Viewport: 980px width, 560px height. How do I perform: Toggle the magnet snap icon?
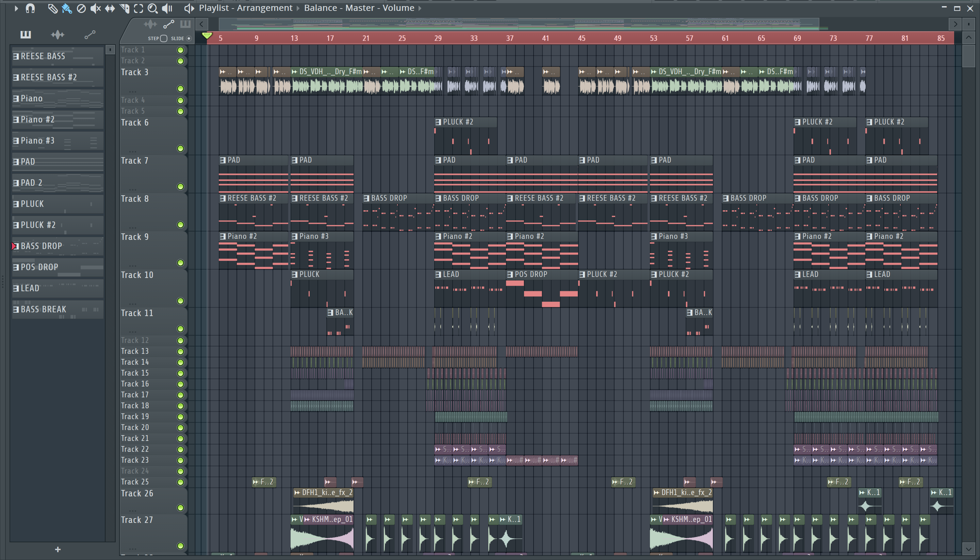[30, 8]
